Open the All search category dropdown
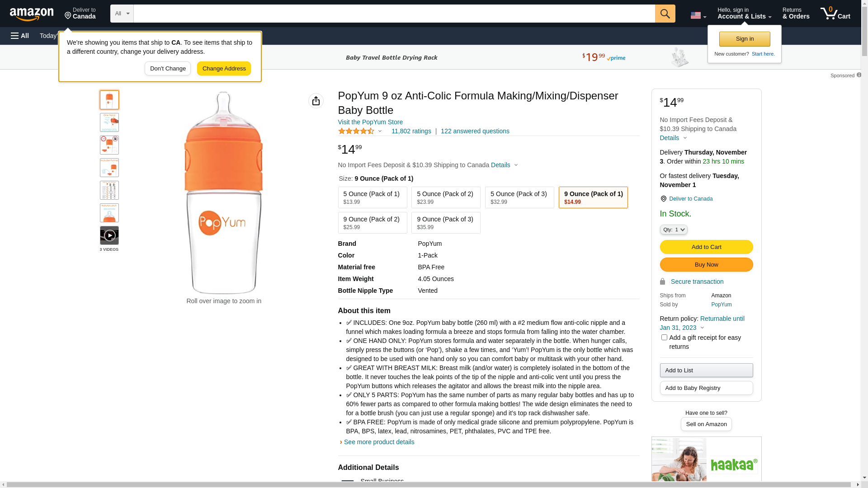The image size is (868, 488). pos(122,14)
